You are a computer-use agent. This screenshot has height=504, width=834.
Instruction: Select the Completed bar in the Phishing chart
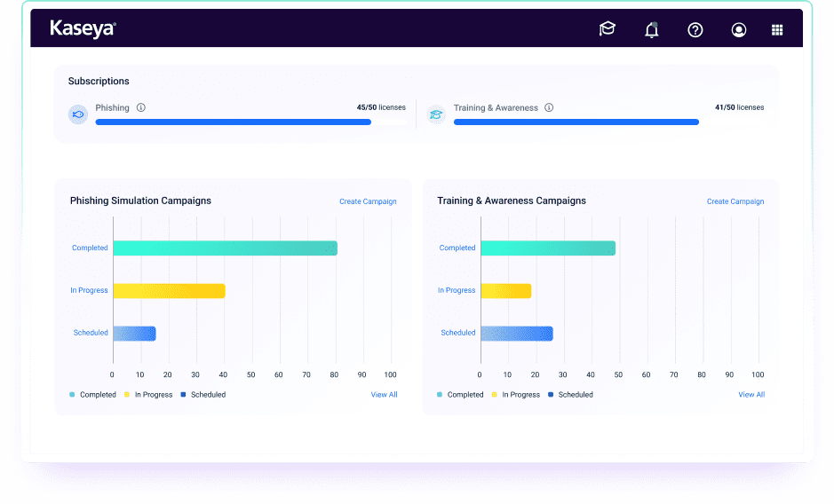coord(225,248)
